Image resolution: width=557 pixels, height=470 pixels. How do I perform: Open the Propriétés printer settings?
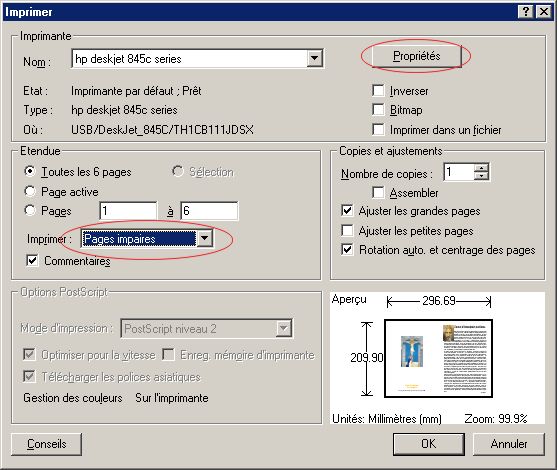pyautogui.click(x=417, y=56)
